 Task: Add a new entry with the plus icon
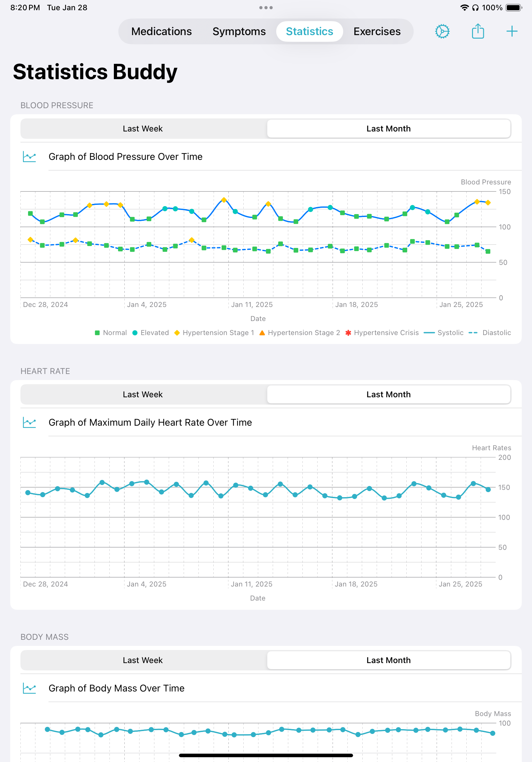[x=512, y=31]
